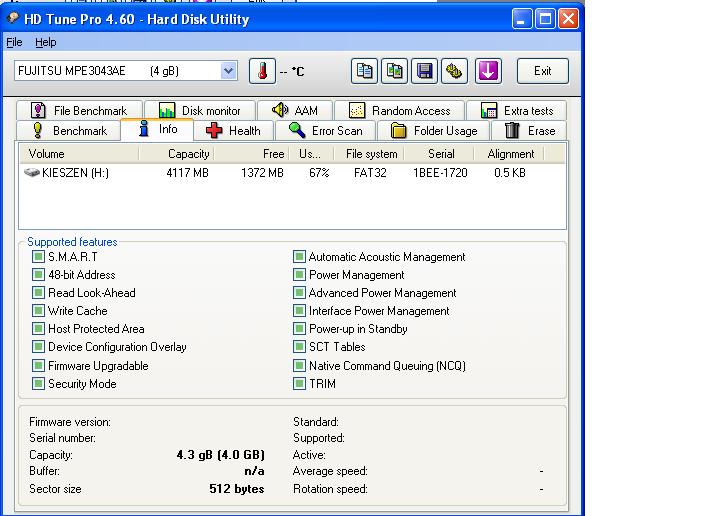Toggle the Write Cache checkbox
Image resolution: width=724 pixels, height=516 pixels.
[x=38, y=311]
